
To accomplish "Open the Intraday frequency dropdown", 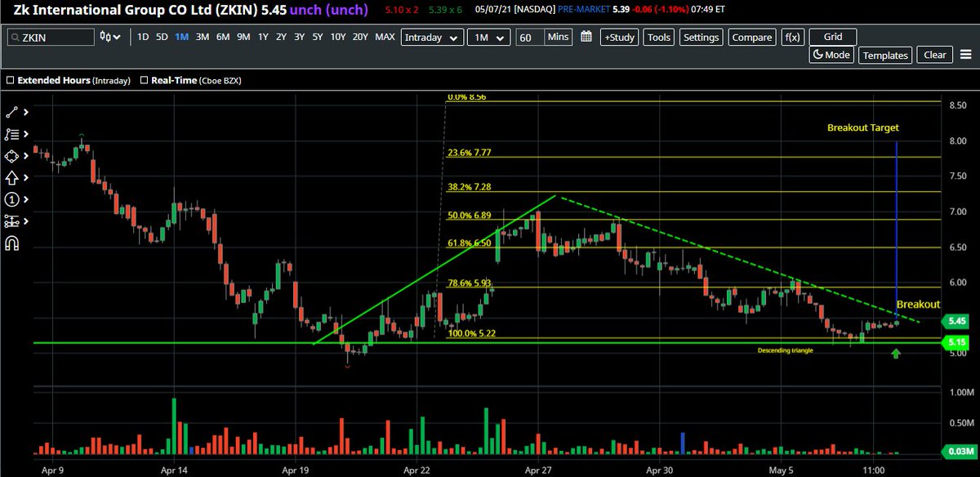I will tap(433, 38).
